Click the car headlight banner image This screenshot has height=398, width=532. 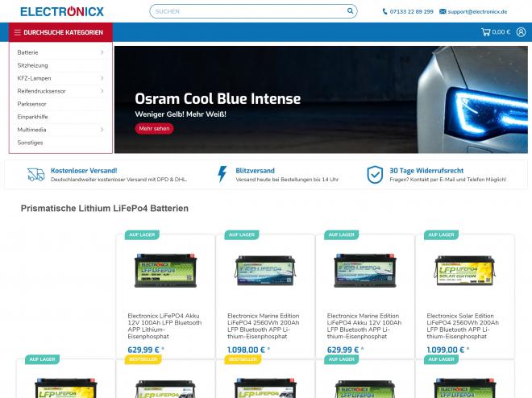(321, 100)
